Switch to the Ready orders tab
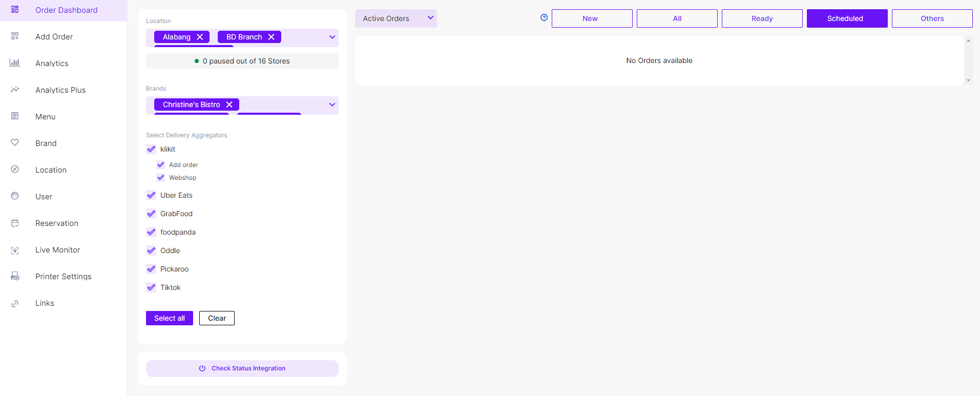 pos(762,18)
